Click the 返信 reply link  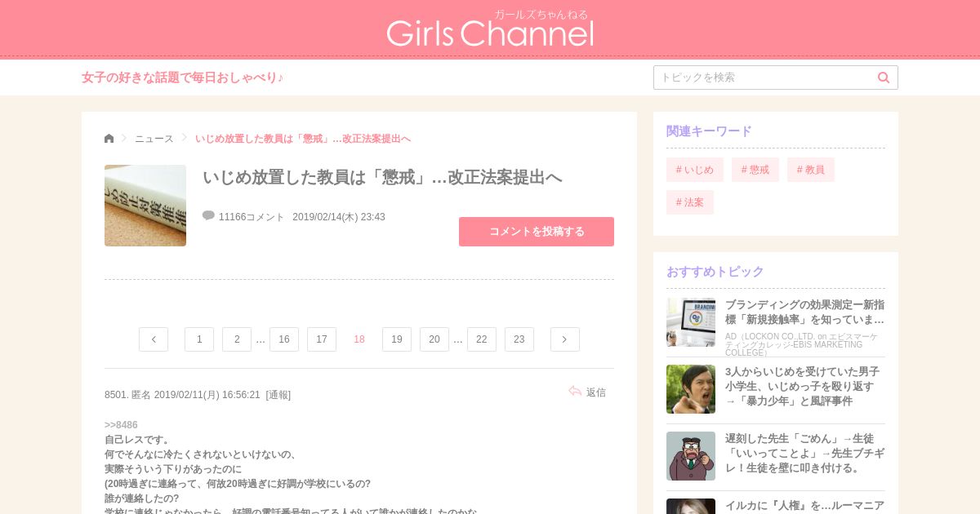[596, 392]
